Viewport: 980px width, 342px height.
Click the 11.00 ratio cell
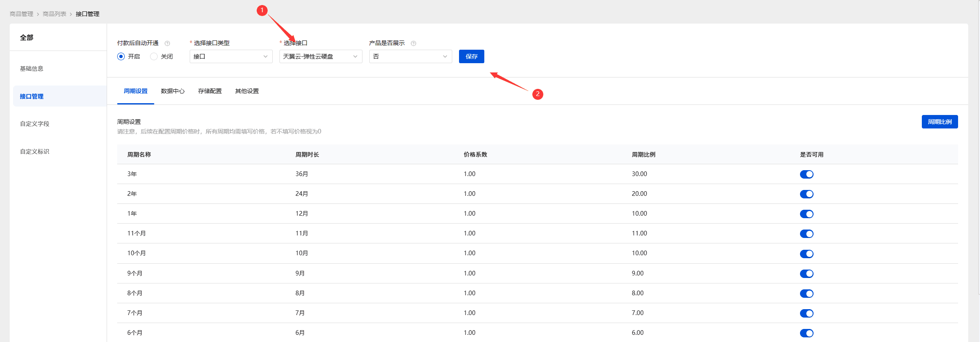tap(639, 233)
